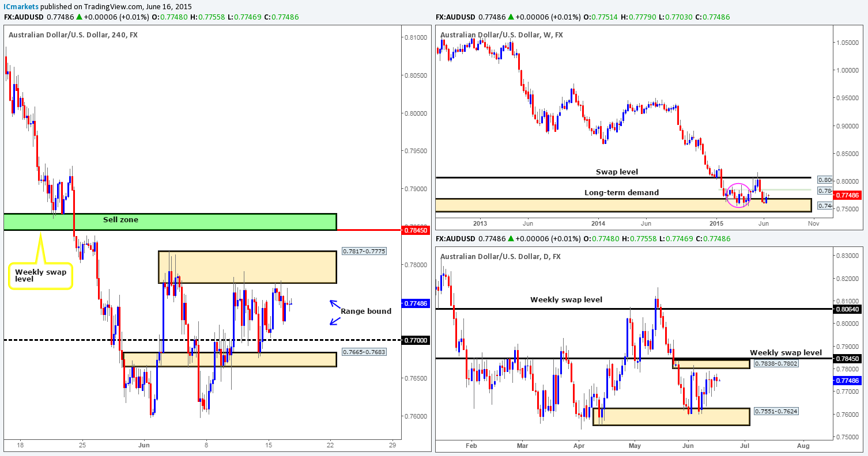The image size is (868, 456).
Task: Click the 0.80000 tick on the 240 chart price axis
Action: (416, 113)
